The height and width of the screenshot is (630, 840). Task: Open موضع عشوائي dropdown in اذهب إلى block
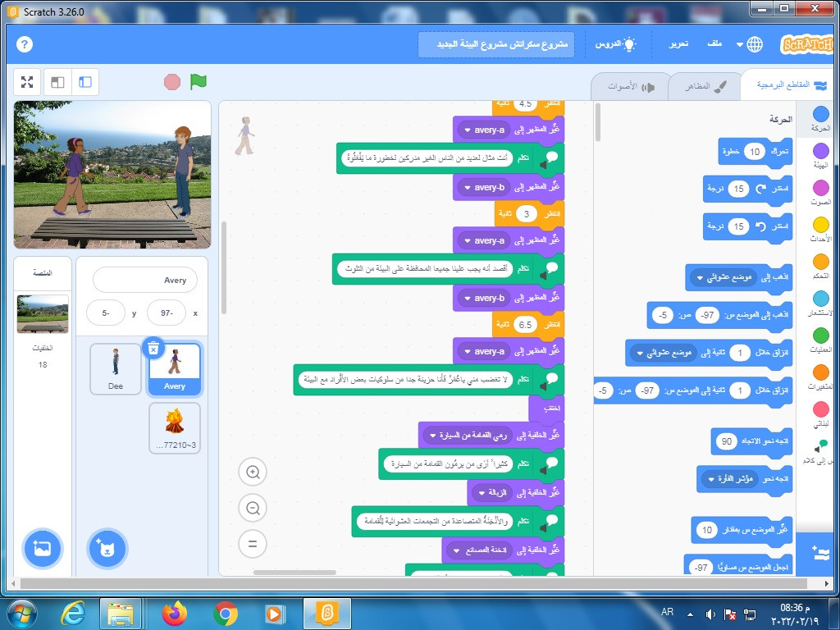724,277
